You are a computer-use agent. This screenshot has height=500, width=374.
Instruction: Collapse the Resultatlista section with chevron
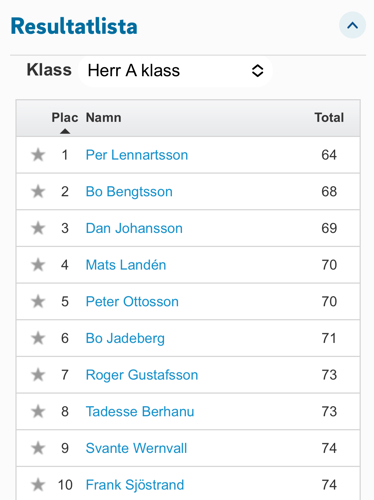[x=352, y=25]
